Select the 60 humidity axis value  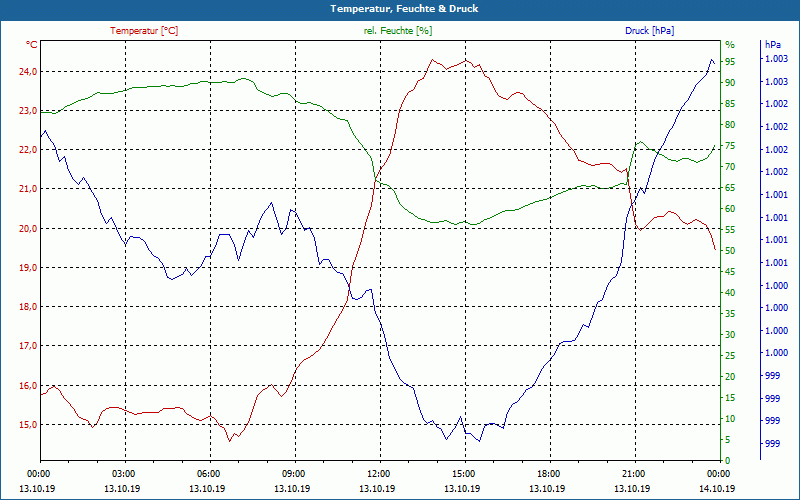(x=730, y=209)
